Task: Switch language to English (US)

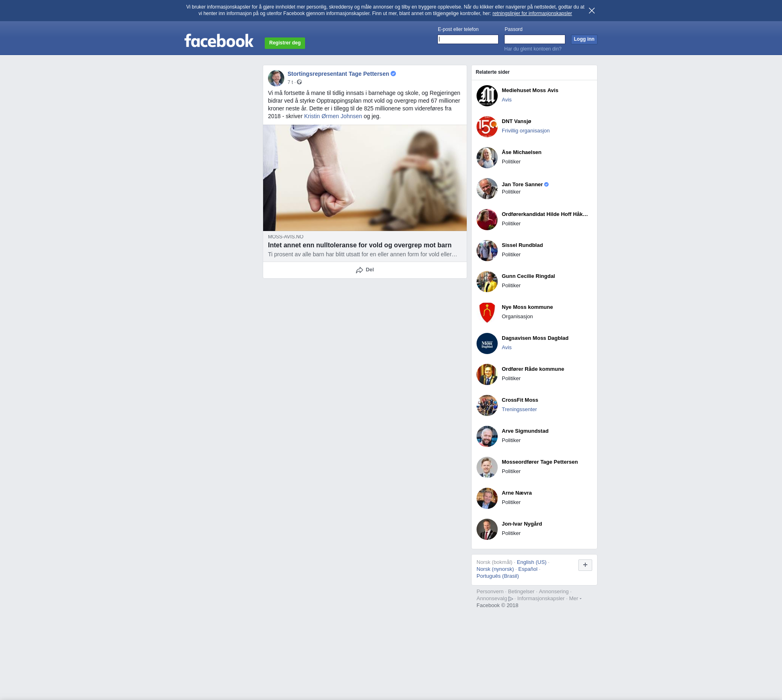Action: pyautogui.click(x=532, y=562)
